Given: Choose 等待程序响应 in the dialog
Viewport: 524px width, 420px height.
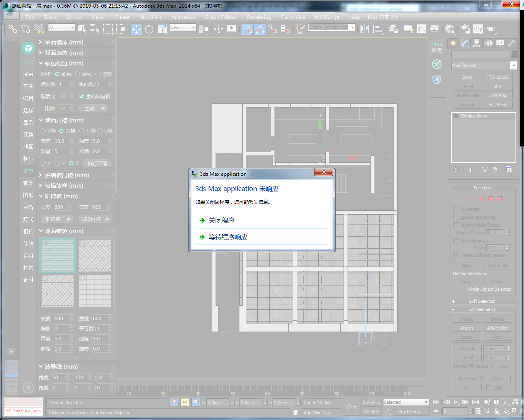Looking at the screenshot, I should (x=262, y=237).
